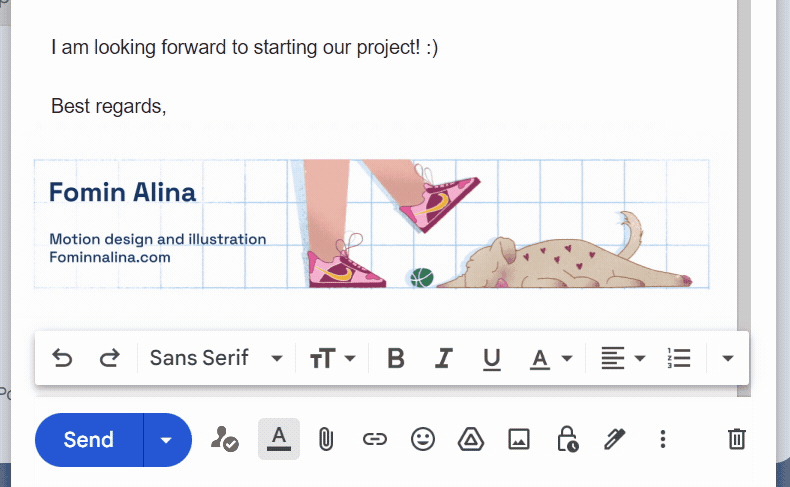Viewport: 790px width, 487px height.
Task: Insert files using Google Drive icon
Action: click(x=471, y=439)
